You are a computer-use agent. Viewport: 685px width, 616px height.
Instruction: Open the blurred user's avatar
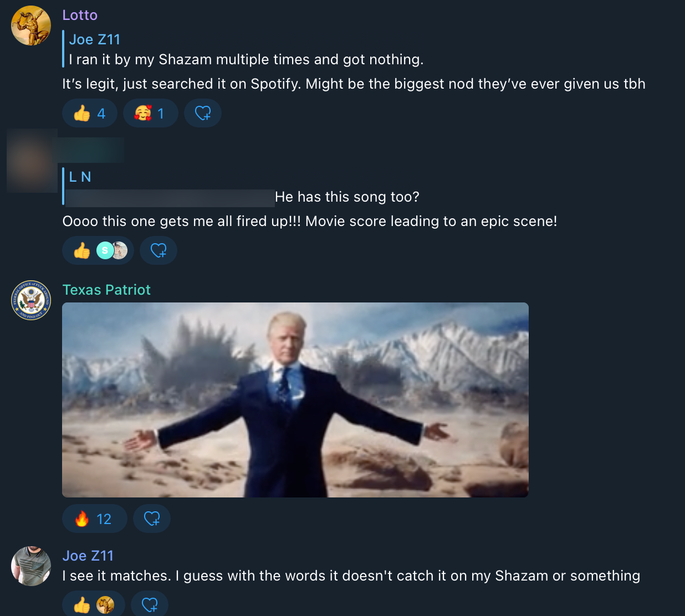(32, 161)
